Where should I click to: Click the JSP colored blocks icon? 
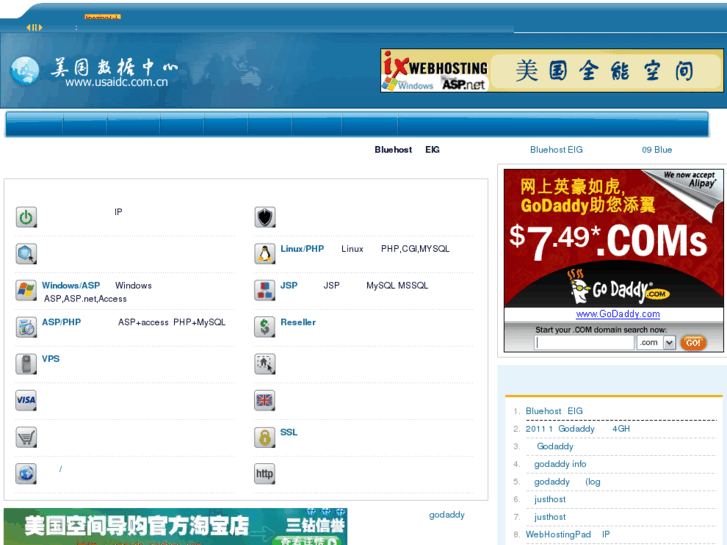(265, 290)
